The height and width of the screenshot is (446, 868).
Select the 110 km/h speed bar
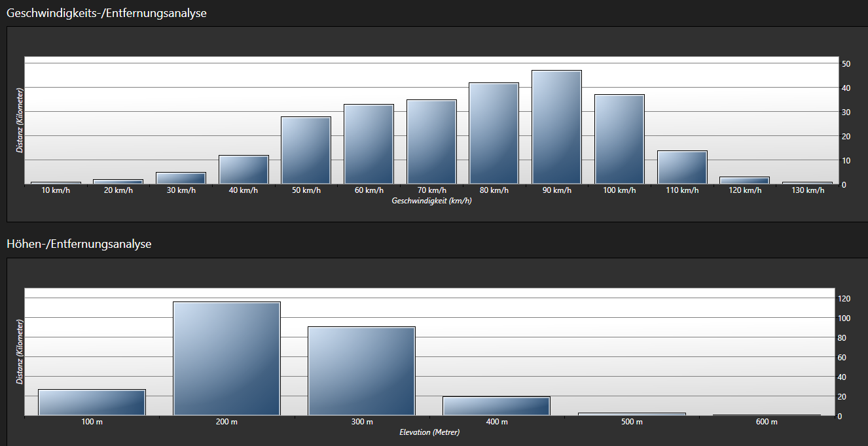(682, 167)
